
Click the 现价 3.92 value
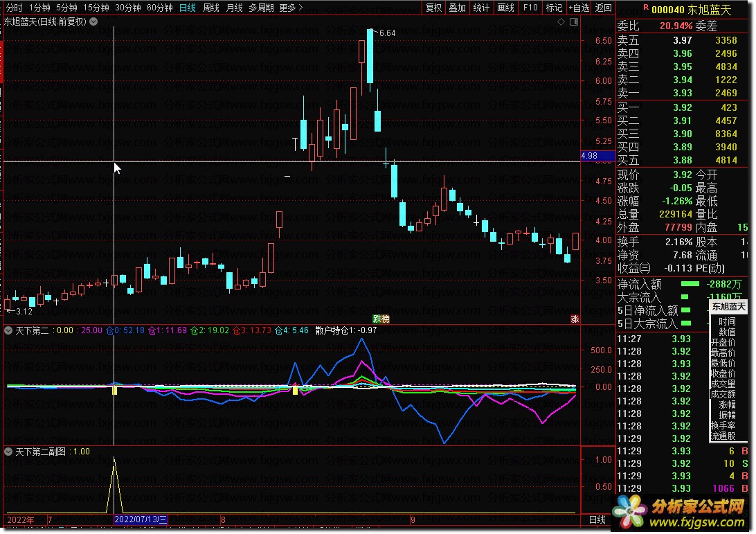tap(683, 175)
